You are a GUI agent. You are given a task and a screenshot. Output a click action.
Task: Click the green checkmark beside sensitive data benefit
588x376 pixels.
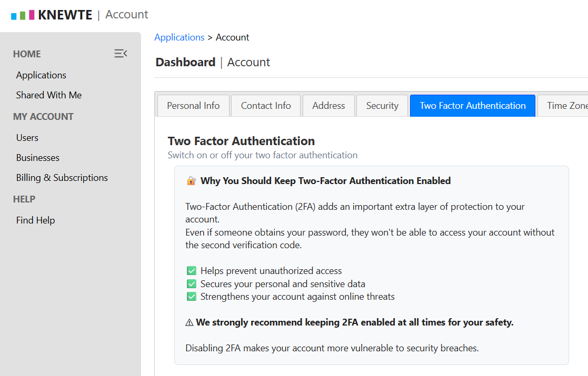[192, 283]
